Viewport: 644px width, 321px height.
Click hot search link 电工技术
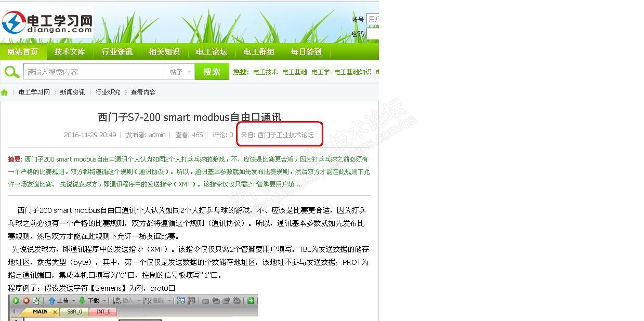point(266,72)
